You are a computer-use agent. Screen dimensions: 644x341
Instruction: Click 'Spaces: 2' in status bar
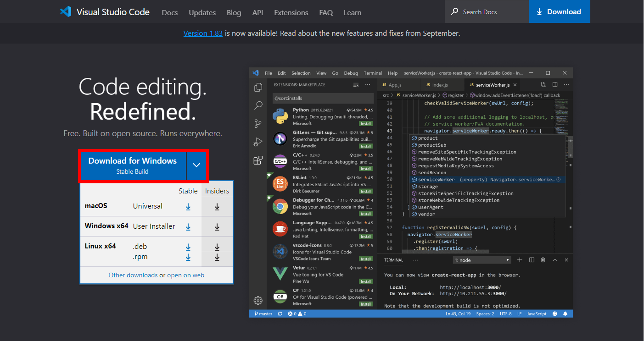[485, 314]
